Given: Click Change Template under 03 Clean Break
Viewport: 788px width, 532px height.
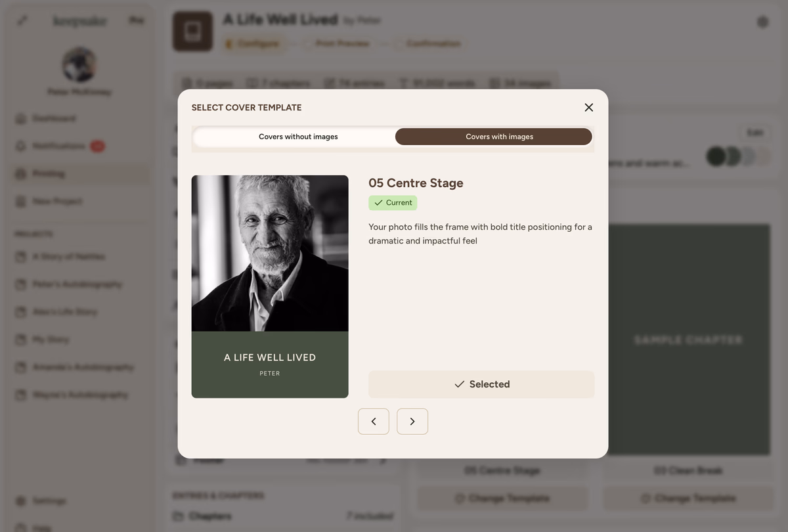Looking at the screenshot, I should pyautogui.click(x=688, y=499).
